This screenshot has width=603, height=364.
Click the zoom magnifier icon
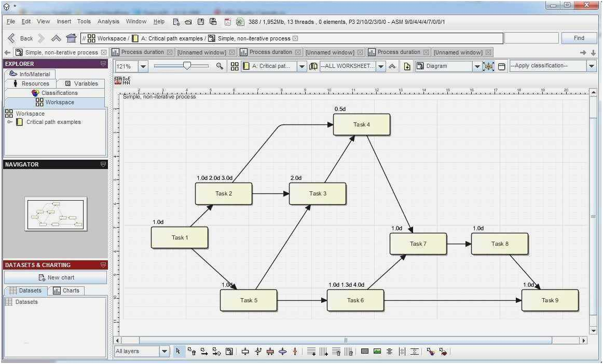click(x=220, y=66)
